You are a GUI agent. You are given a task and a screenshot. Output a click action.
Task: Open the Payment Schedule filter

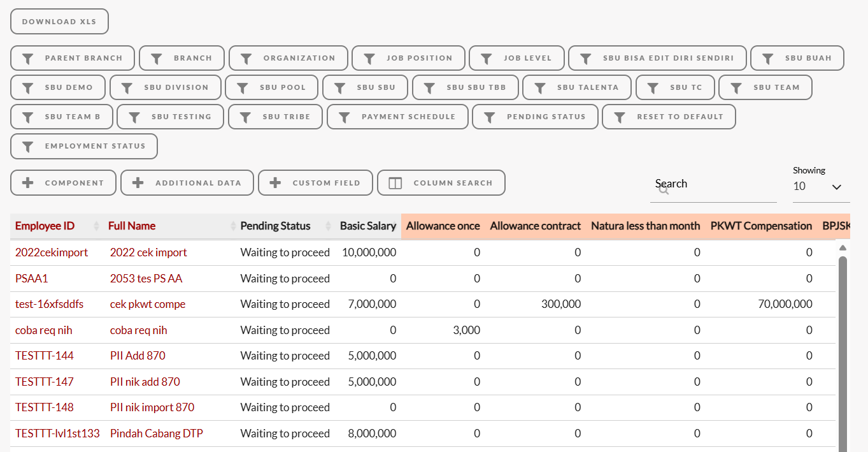click(398, 117)
